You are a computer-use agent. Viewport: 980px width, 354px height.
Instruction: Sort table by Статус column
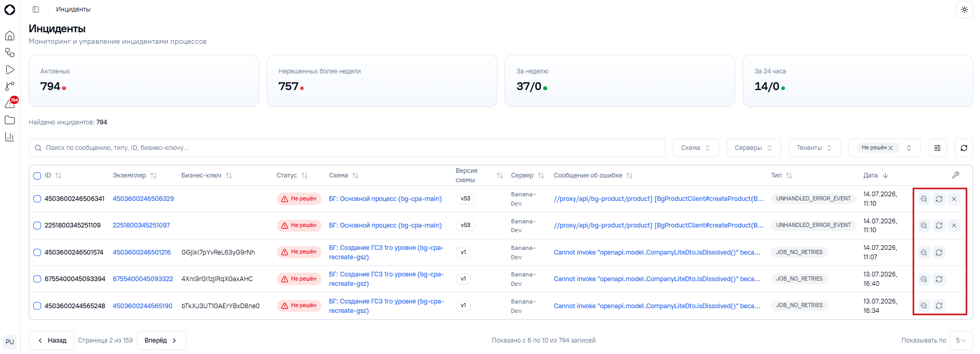292,175
